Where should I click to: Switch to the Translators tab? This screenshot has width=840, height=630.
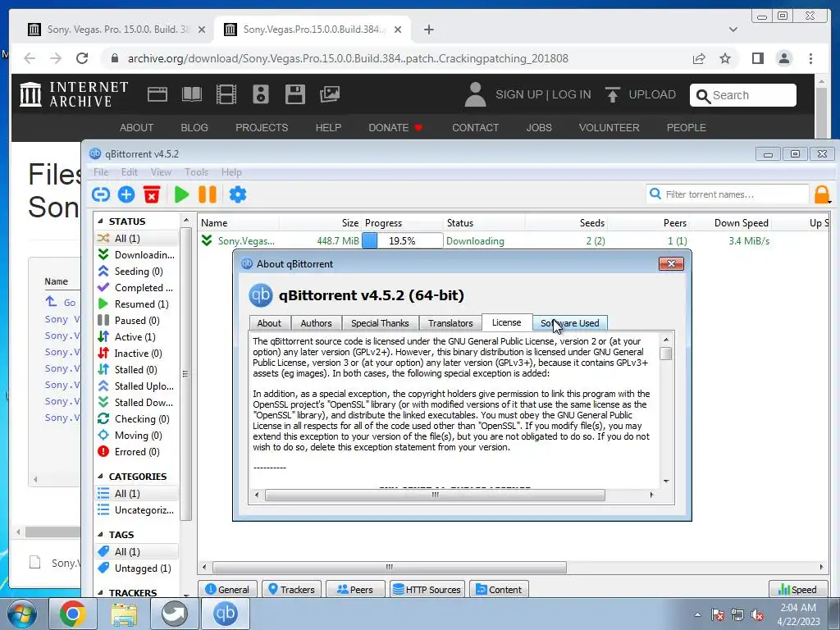pos(450,323)
